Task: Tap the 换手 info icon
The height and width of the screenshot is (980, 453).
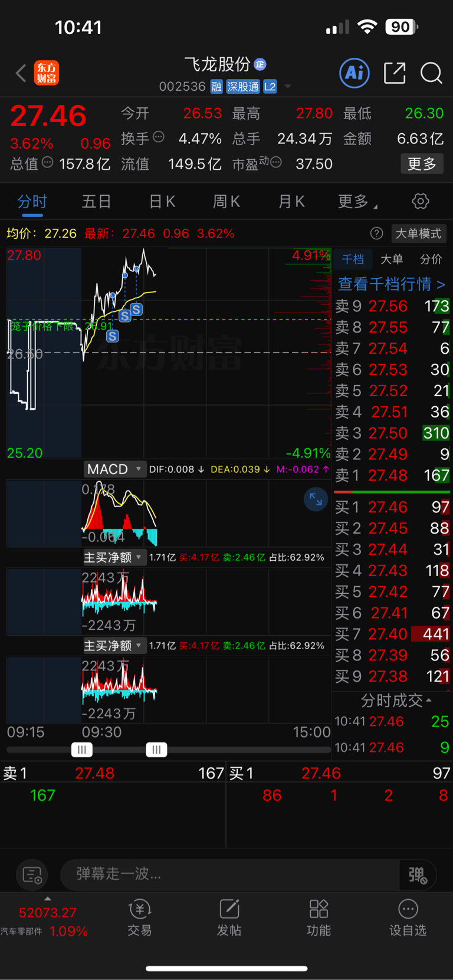Action: coord(159,137)
